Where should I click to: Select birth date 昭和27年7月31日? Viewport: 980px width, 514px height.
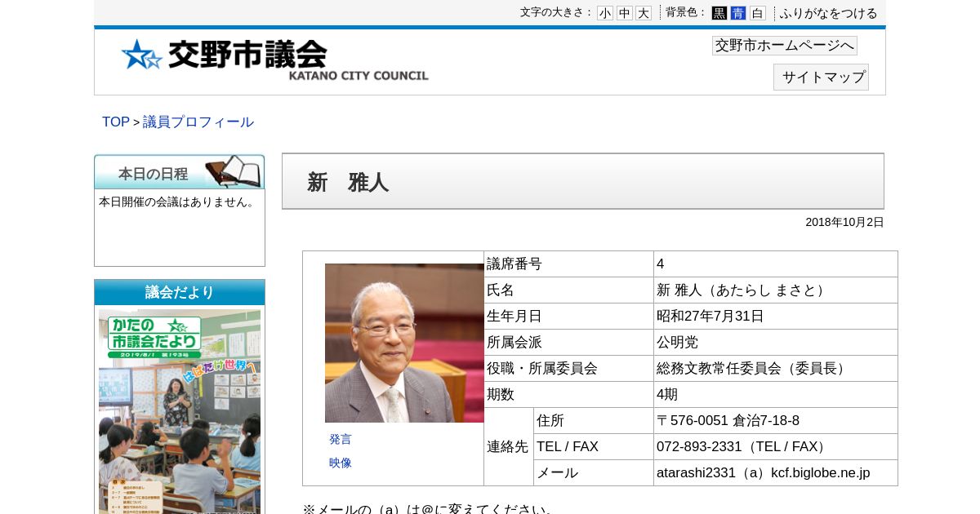click(710, 317)
